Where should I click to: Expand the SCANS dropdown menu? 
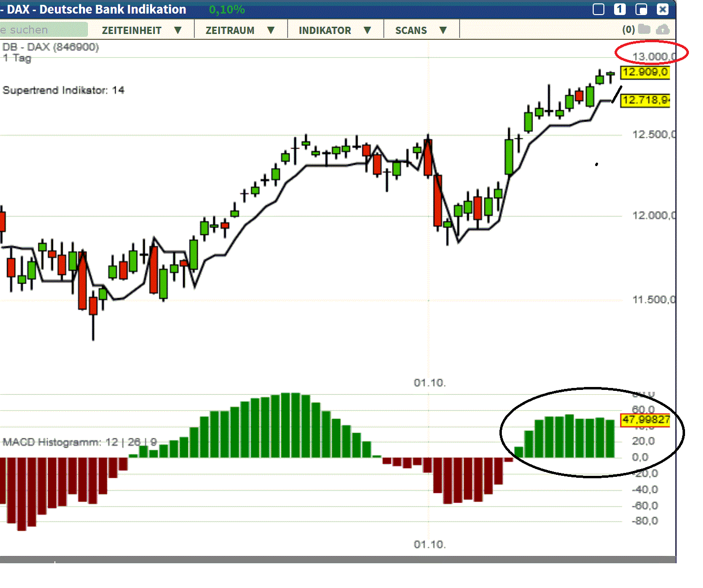[x=421, y=30]
